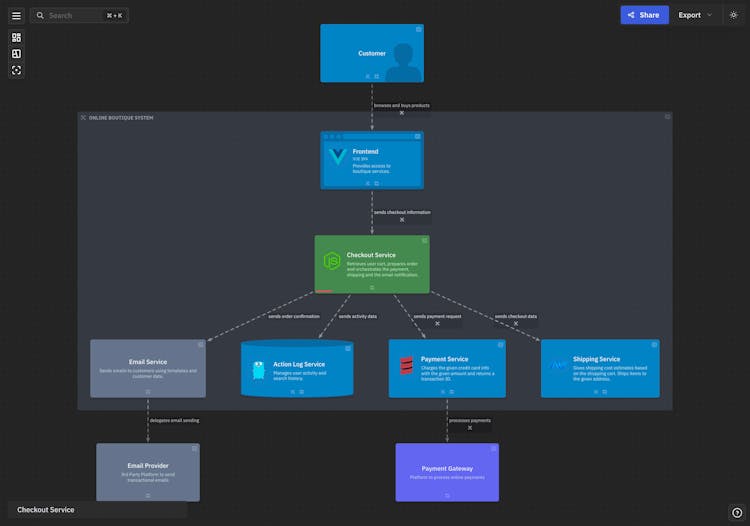
Task: Expand the Export dropdown
Action: pyautogui.click(x=695, y=15)
